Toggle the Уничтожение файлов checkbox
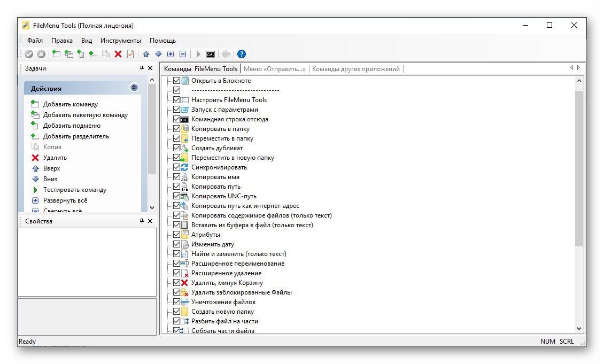604x364 pixels. point(176,302)
